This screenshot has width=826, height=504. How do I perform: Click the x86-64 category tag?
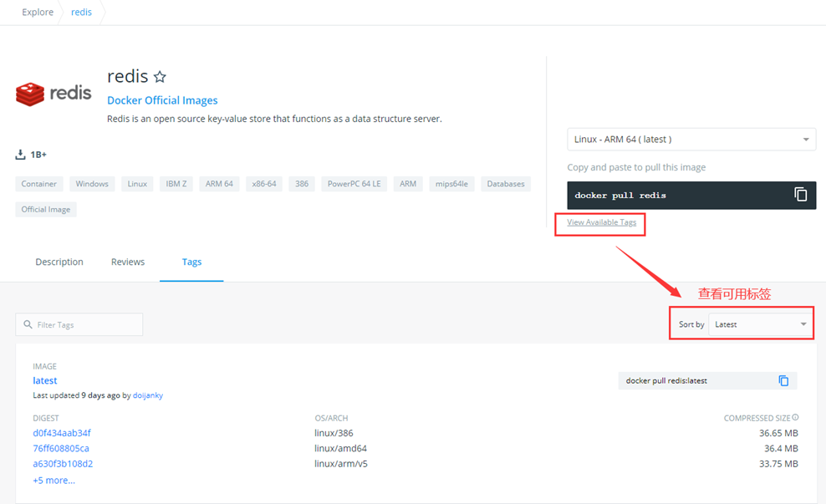264,184
